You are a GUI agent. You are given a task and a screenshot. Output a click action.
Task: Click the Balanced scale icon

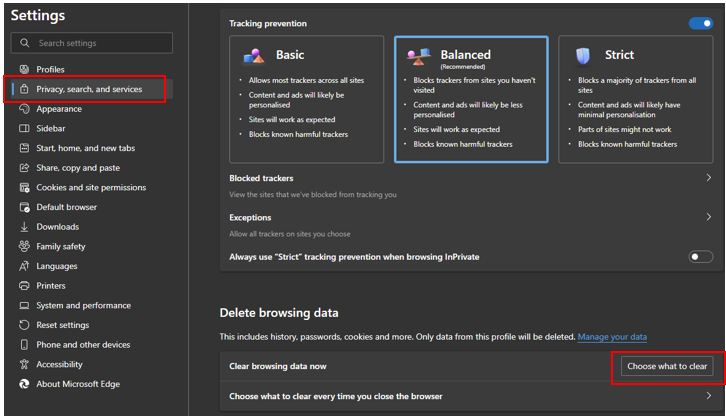pyautogui.click(x=419, y=57)
